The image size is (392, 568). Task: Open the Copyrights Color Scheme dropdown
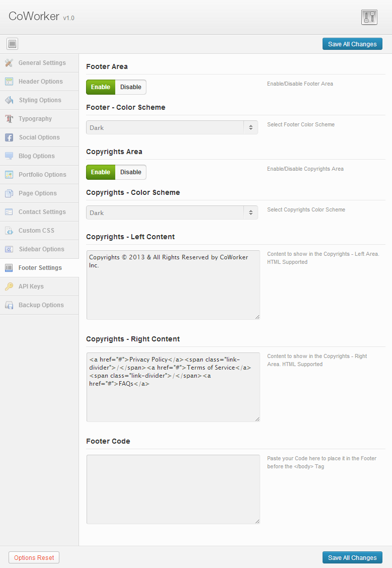[172, 212]
